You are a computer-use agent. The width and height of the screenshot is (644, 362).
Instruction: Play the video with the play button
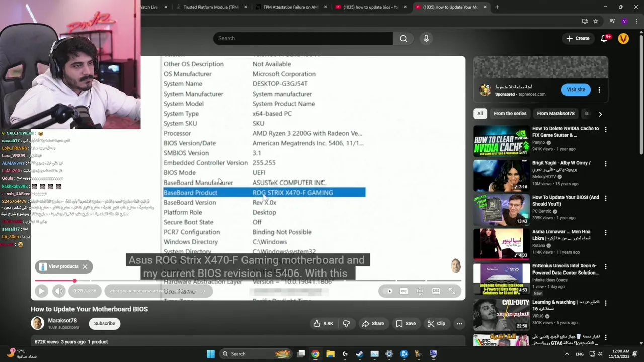tap(42, 291)
